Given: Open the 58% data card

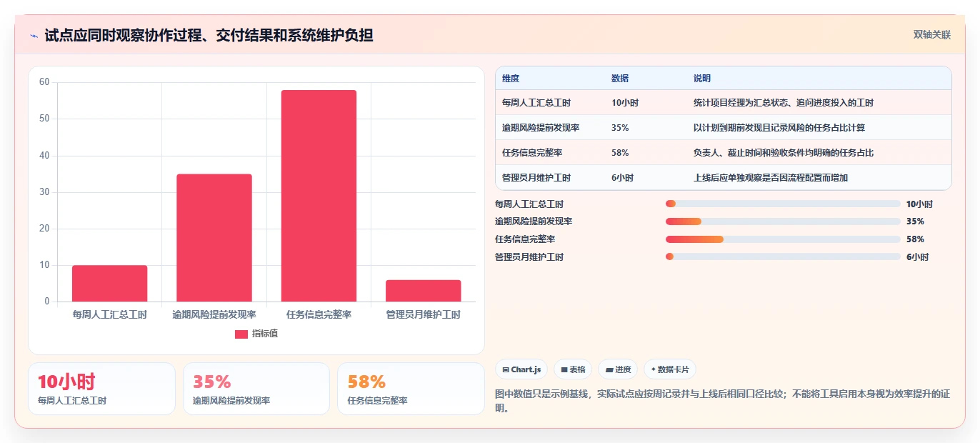Looking at the screenshot, I should [411, 389].
